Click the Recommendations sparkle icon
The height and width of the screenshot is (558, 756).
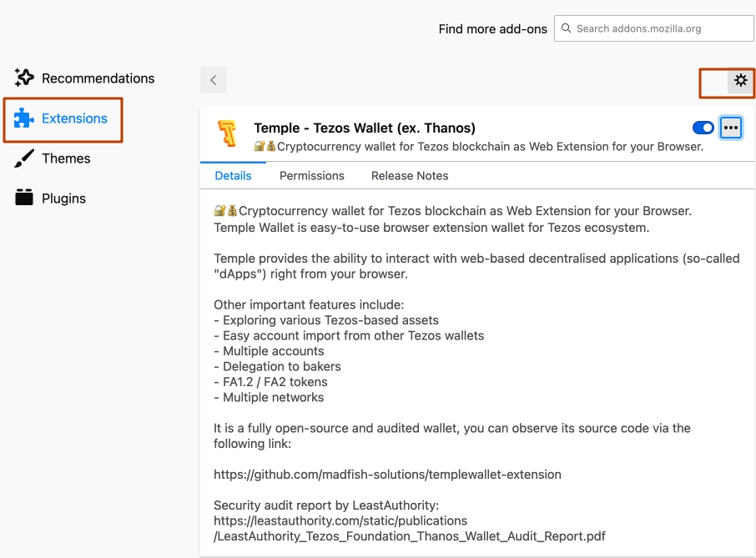24,78
